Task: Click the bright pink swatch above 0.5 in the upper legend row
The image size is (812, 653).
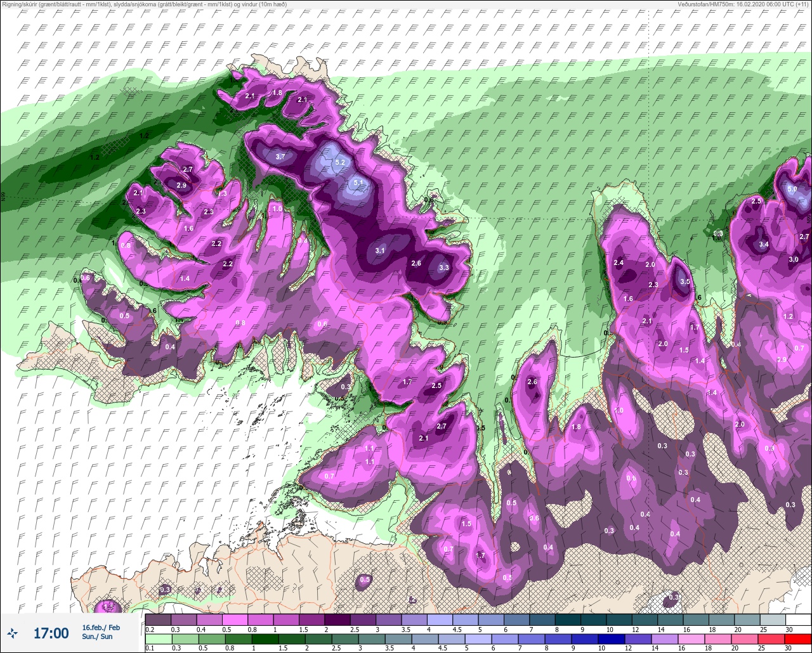Action: click(x=235, y=619)
